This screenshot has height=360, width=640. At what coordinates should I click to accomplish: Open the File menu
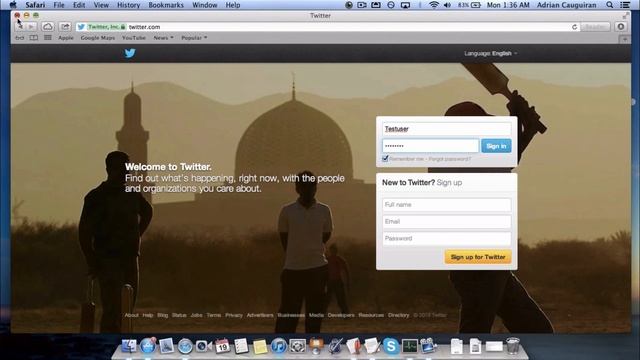(x=59, y=5)
